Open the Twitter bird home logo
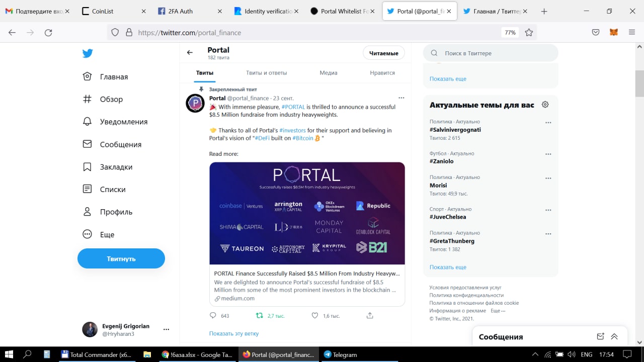The height and width of the screenshot is (362, 644). [x=88, y=53]
